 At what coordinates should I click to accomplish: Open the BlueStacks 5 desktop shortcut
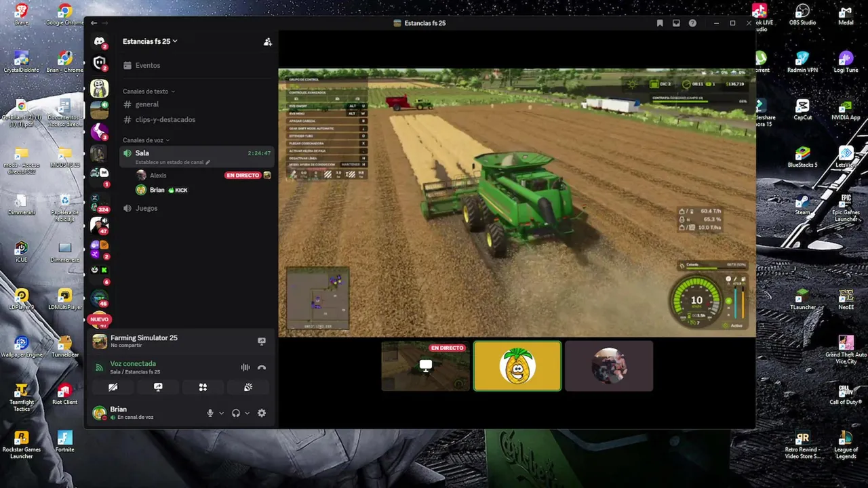[802, 157]
